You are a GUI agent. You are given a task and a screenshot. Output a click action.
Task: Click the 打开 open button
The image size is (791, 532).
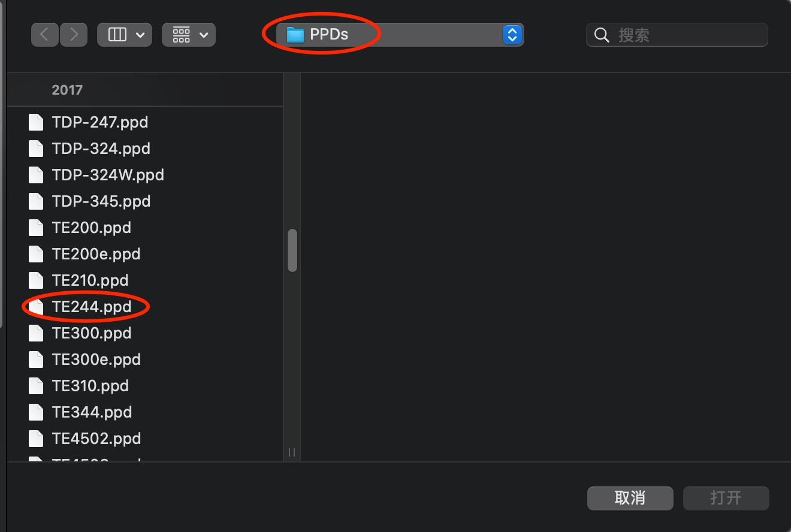pyautogui.click(x=726, y=498)
